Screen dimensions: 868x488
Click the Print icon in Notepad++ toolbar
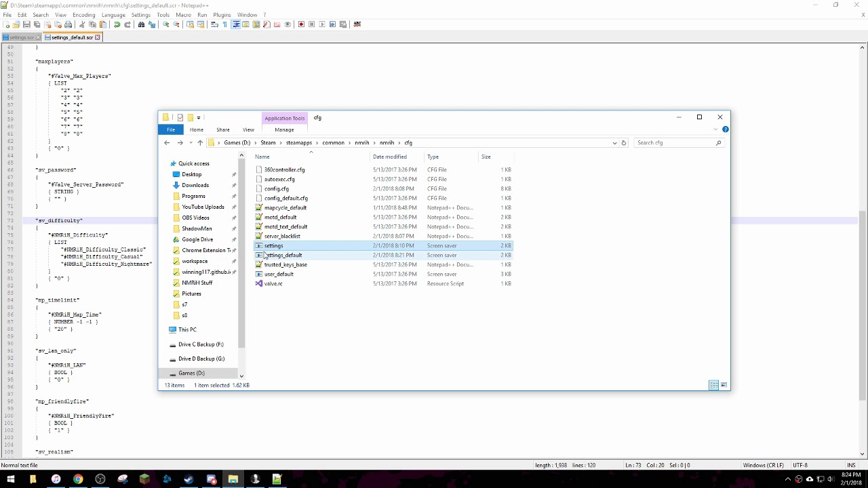tap(67, 24)
